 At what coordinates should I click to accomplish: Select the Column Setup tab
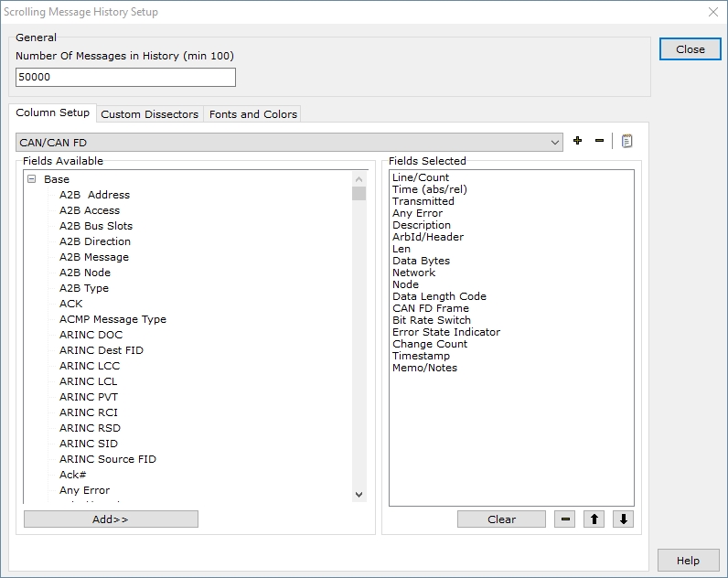click(x=53, y=113)
